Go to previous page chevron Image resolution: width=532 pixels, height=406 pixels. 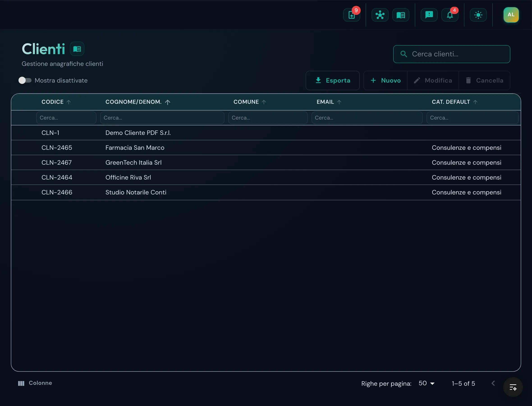493,383
